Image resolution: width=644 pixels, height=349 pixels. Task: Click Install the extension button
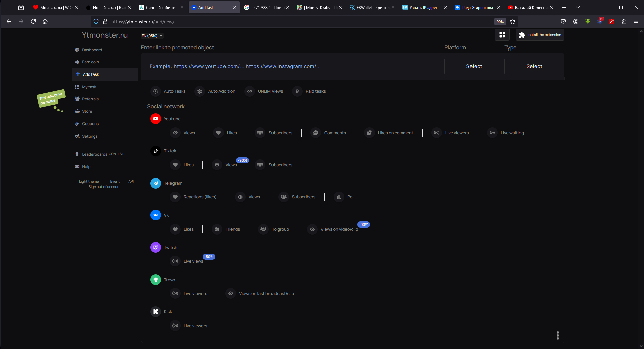click(x=540, y=35)
